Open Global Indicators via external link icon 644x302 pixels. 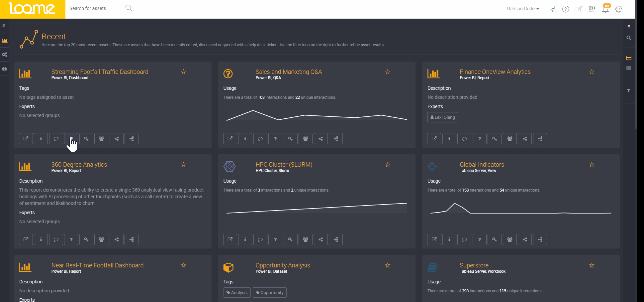[434, 239]
